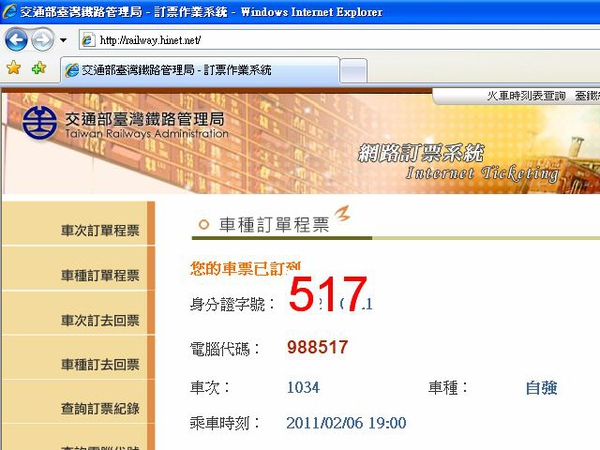Click the 網路訂票系統 banner title
Viewport: 600px width, 450px height.
(421, 153)
